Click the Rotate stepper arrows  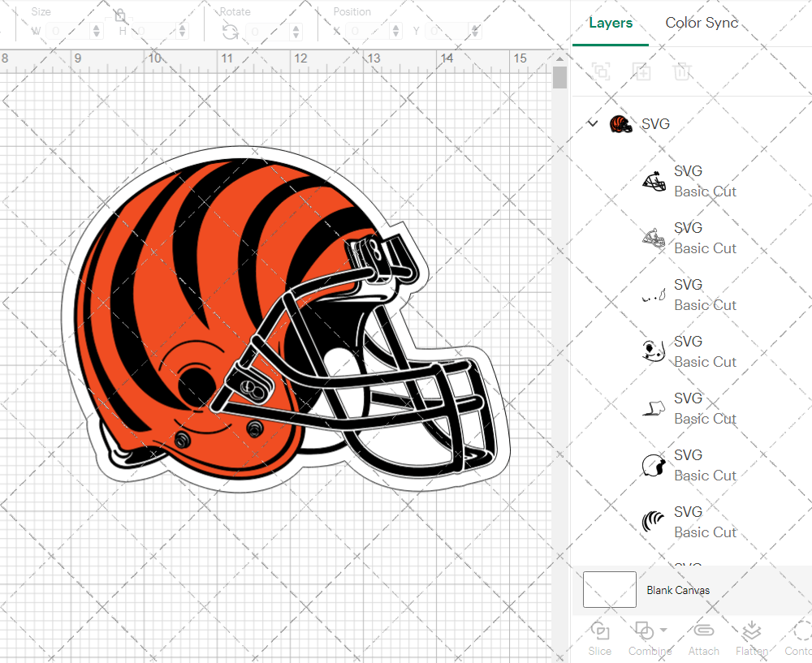click(x=296, y=32)
